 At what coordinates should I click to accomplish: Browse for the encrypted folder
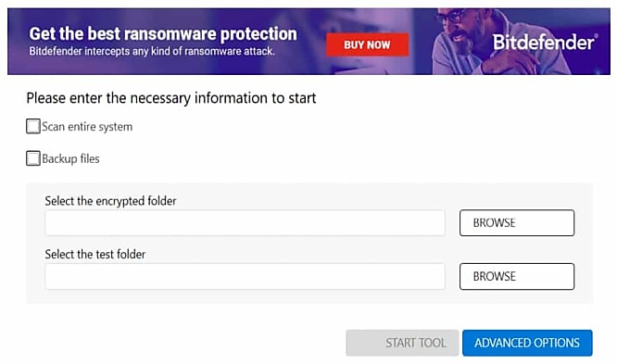(517, 222)
